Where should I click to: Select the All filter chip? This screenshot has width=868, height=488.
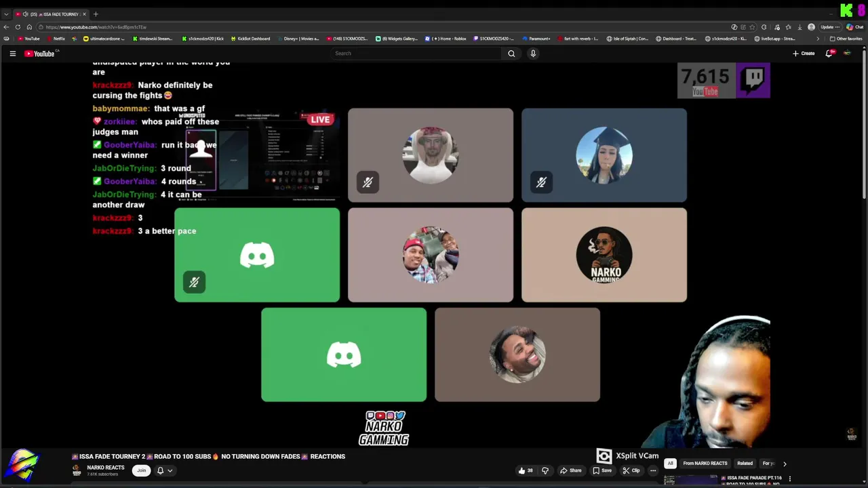[x=670, y=464]
